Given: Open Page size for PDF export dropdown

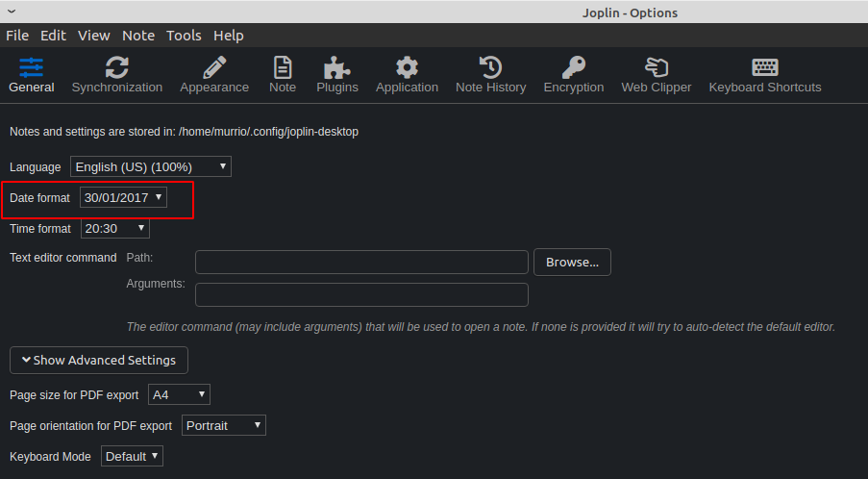Looking at the screenshot, I should tap(180, 394).
